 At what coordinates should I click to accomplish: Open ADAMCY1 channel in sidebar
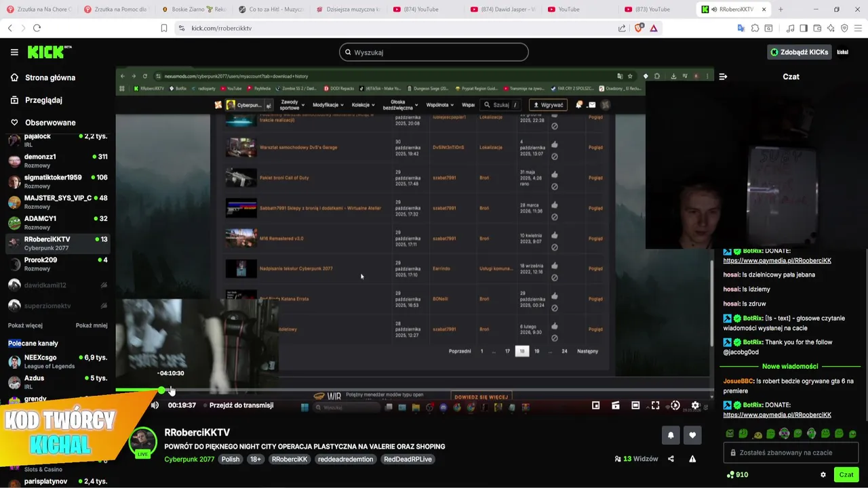pyautogui.click(x=57, y=222)
